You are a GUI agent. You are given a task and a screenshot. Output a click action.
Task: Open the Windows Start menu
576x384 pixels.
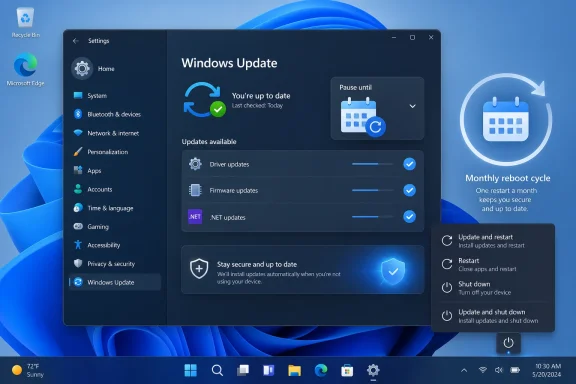tap(190, 370)
